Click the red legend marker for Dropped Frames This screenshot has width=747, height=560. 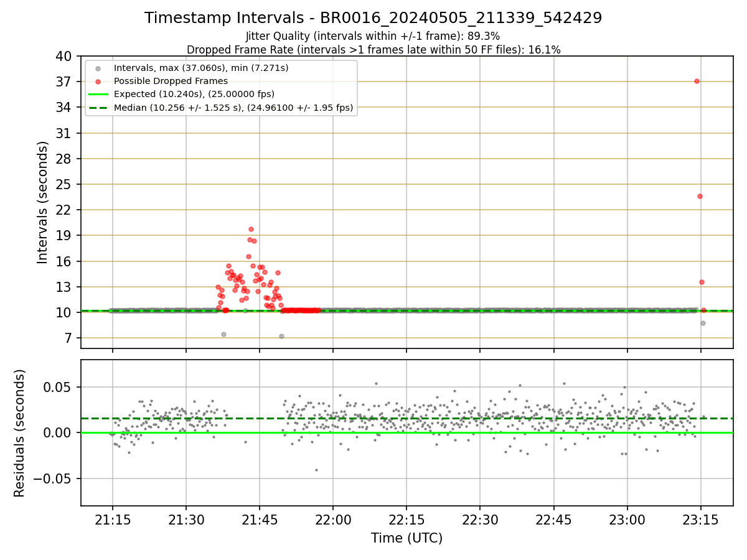point(98,82)
